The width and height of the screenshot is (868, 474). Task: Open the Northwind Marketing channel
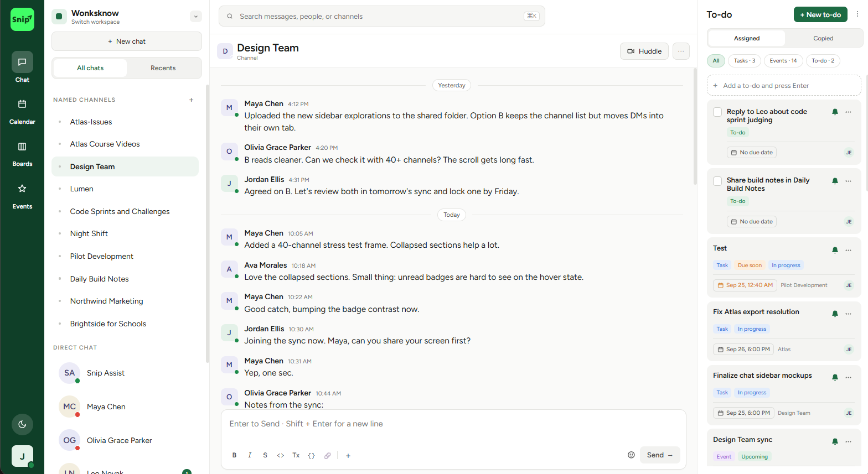coord(125,301)
